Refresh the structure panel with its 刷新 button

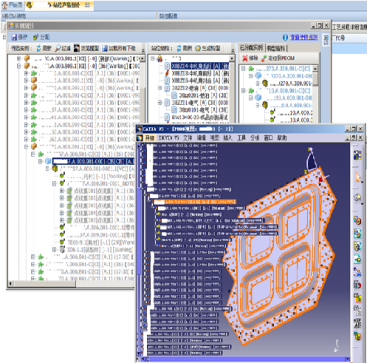pyautogui.click(x=183, y=48)
